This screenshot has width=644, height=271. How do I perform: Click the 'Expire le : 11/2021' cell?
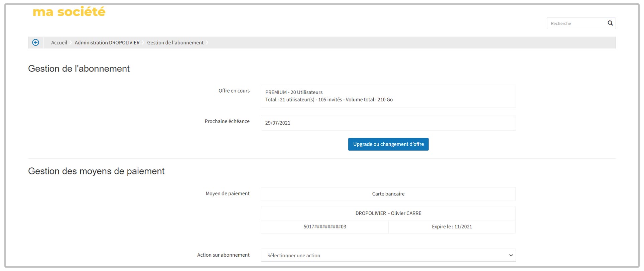(452, 227)
